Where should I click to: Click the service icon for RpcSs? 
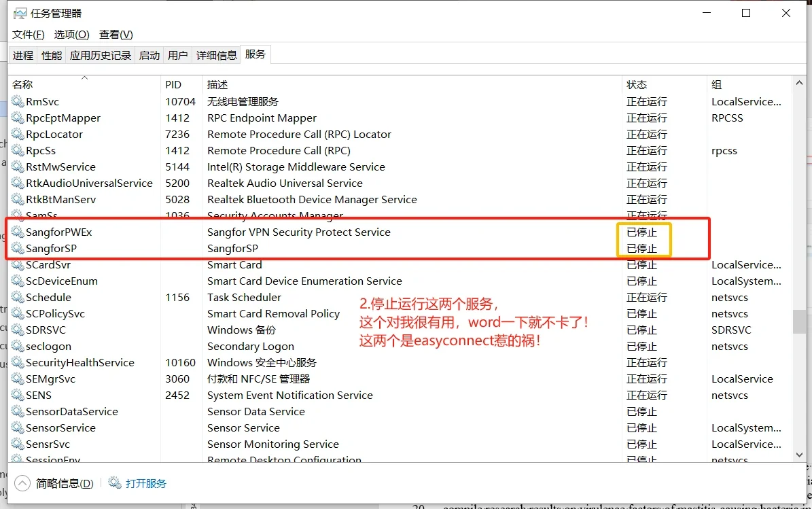coord(18,151)
